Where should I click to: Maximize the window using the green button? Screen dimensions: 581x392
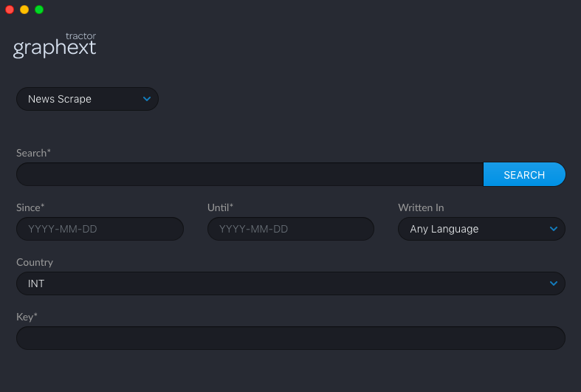coord(39,10)
